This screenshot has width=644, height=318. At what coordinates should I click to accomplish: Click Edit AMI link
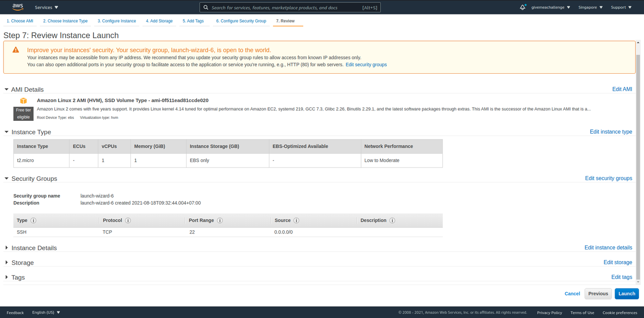point(622,89)
